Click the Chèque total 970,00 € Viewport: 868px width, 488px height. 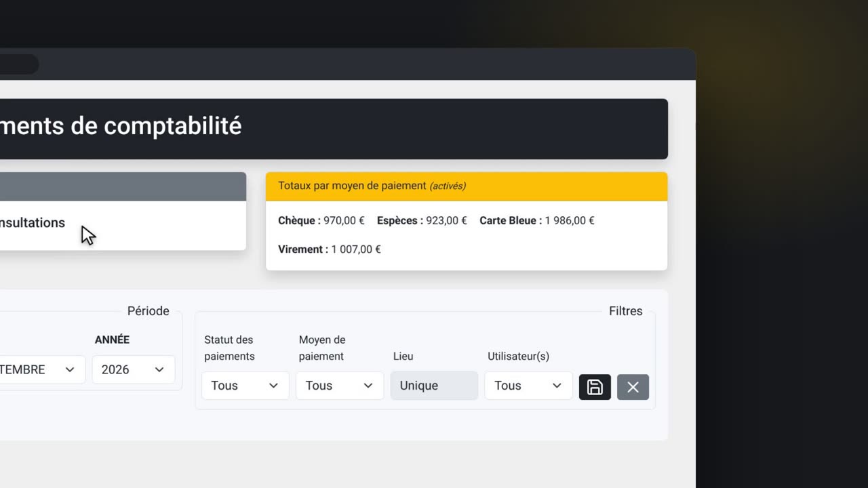coord(321,220)
